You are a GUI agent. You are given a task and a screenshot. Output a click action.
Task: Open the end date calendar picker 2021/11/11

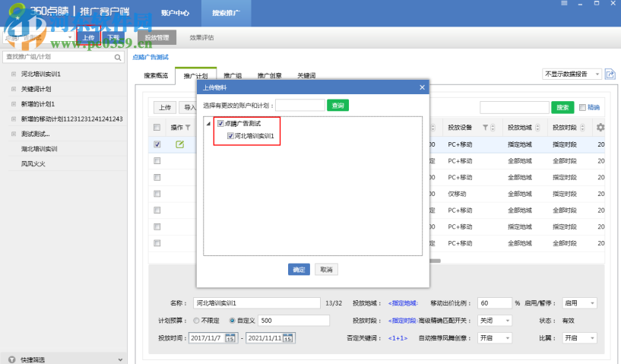(287, 338)
